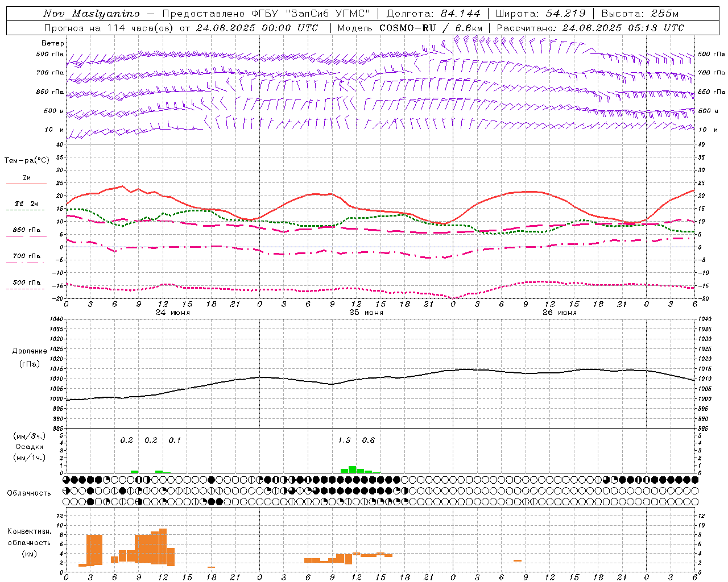728x582 pixels.
Task: Click the (мм/3ч.) precipitation unit label
Action: [x=30, y=436]
